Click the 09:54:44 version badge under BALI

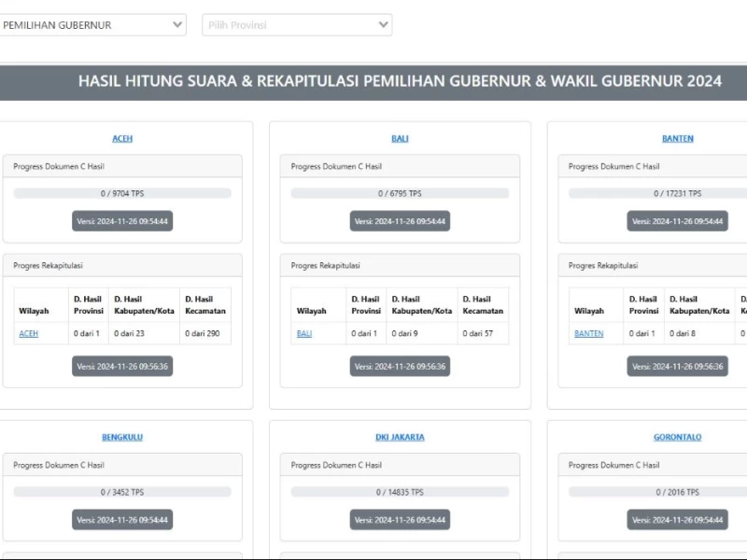400,221
